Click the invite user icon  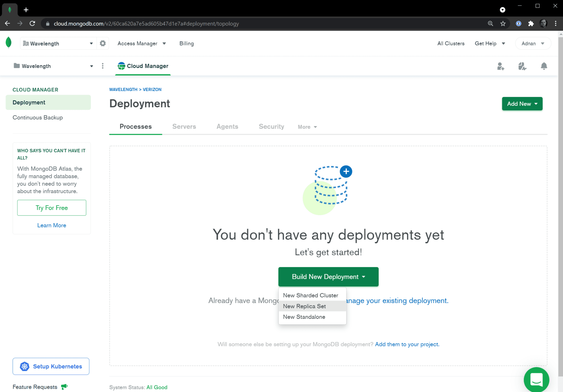tap(500, 66)
